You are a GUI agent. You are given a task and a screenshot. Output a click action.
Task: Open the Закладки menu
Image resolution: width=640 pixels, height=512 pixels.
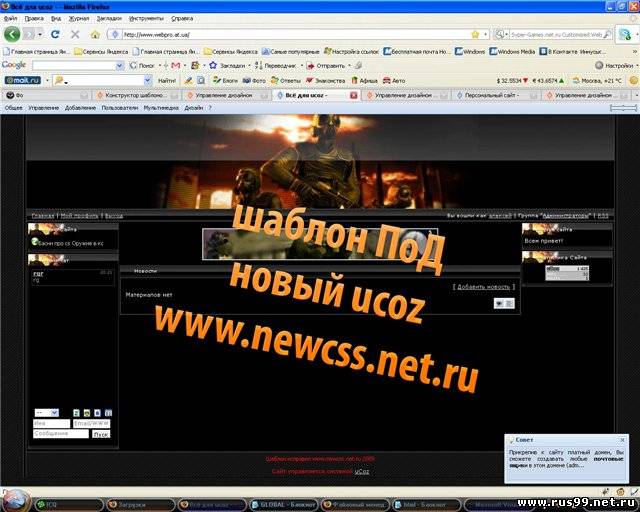[109, 18]
